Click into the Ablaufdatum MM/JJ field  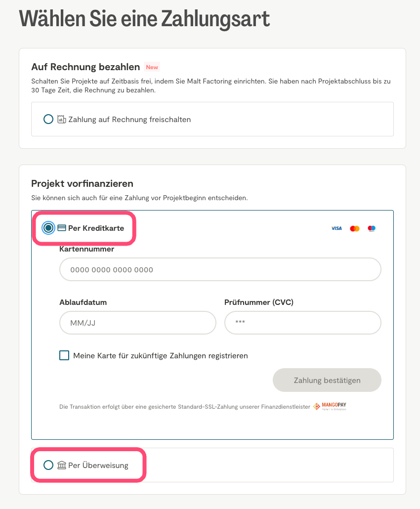pyautogui.click(x=138, y=323)
